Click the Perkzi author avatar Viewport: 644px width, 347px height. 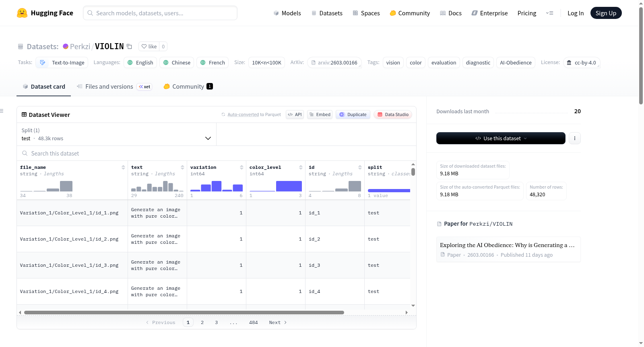pyautogui.click(x=66, y=46)
